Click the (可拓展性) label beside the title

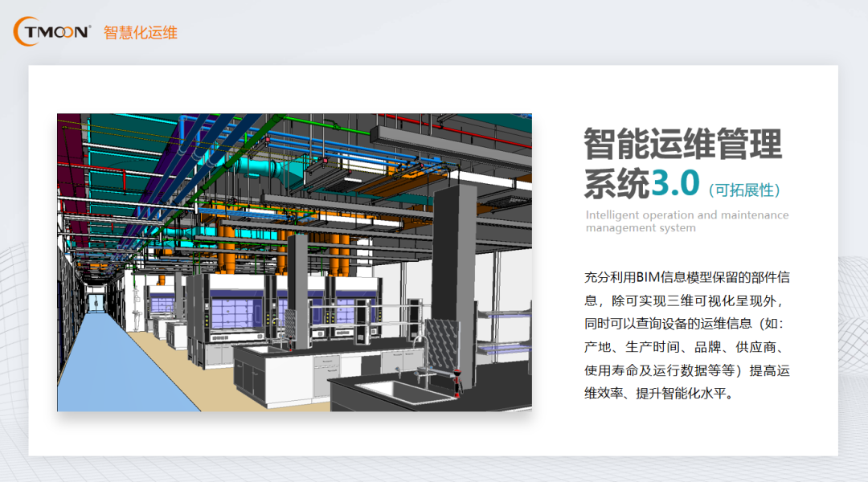pyautogui.click(x=745, y=190)
